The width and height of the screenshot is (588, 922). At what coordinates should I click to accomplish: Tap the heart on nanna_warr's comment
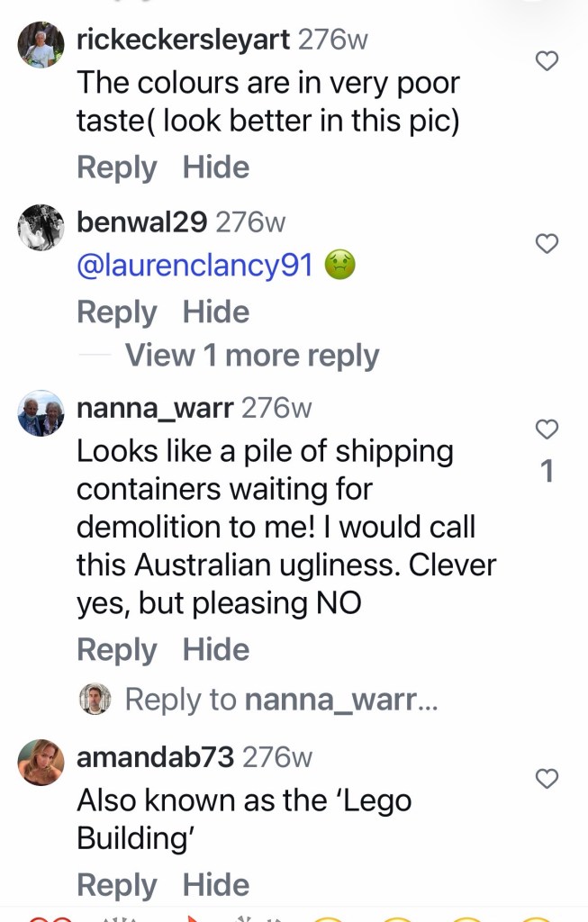(547, 429)
